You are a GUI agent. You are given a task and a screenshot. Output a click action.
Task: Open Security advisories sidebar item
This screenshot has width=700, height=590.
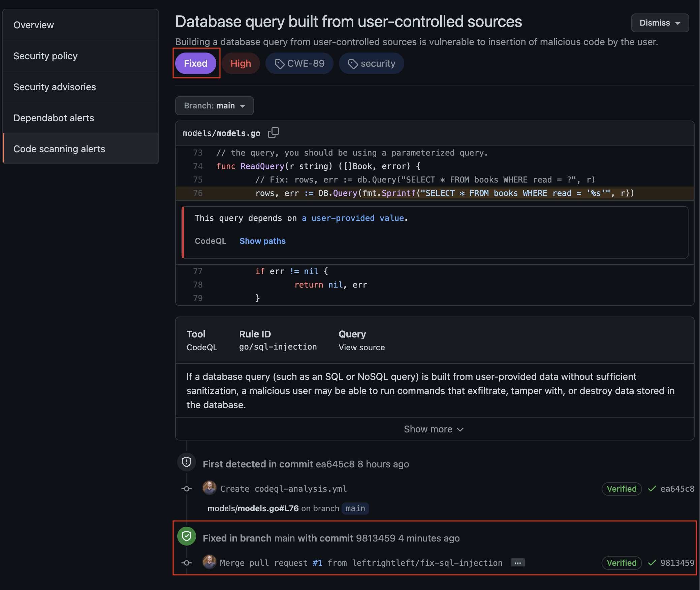55,87
